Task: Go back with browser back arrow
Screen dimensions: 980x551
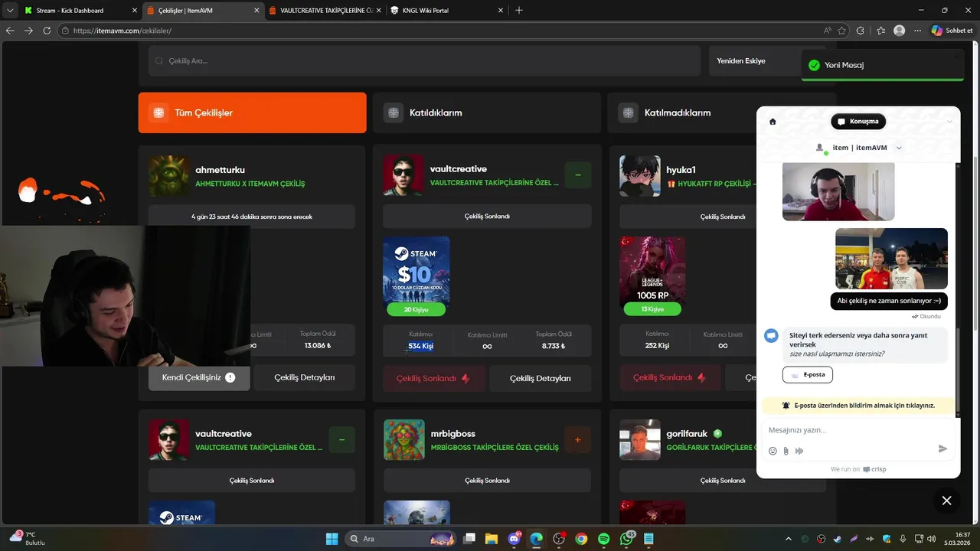Action: tap(10, 31)
